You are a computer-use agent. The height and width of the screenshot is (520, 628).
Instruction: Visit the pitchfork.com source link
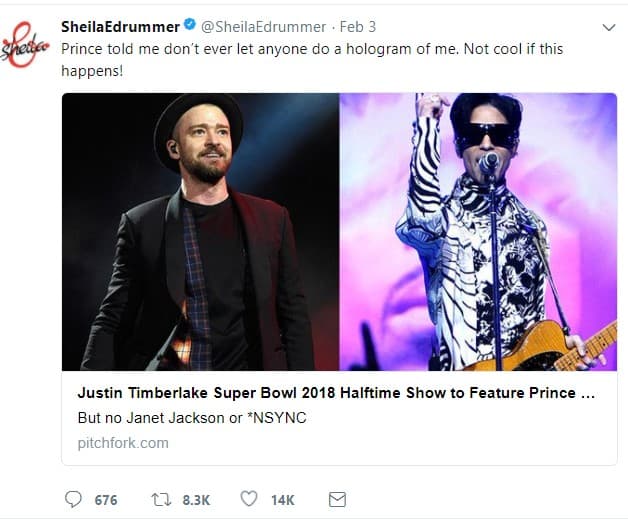(123, 442)
